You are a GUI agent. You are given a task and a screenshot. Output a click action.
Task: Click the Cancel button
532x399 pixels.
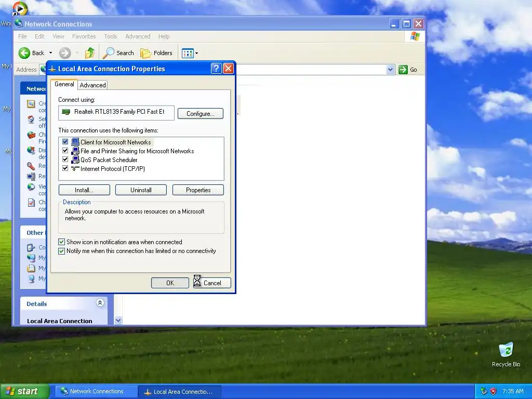coord(212,283)
